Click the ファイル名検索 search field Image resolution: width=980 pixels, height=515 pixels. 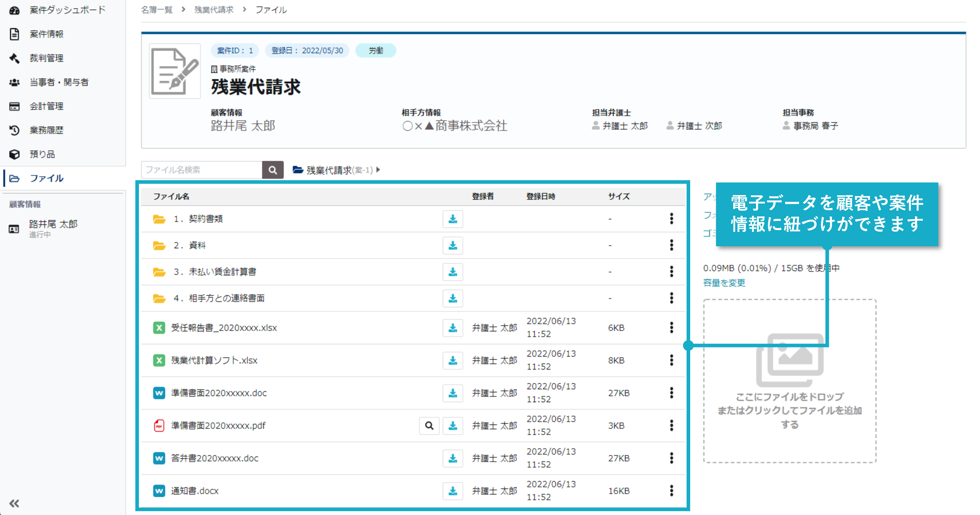pyautogui.click(x=202, y=170)
